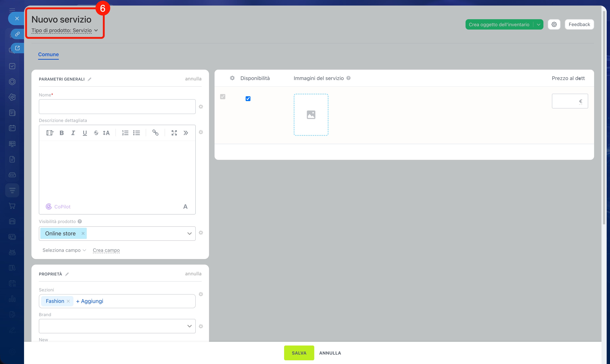Toggle underline formatting in description editor
The image size is (610, 364).
pos(85,133)
